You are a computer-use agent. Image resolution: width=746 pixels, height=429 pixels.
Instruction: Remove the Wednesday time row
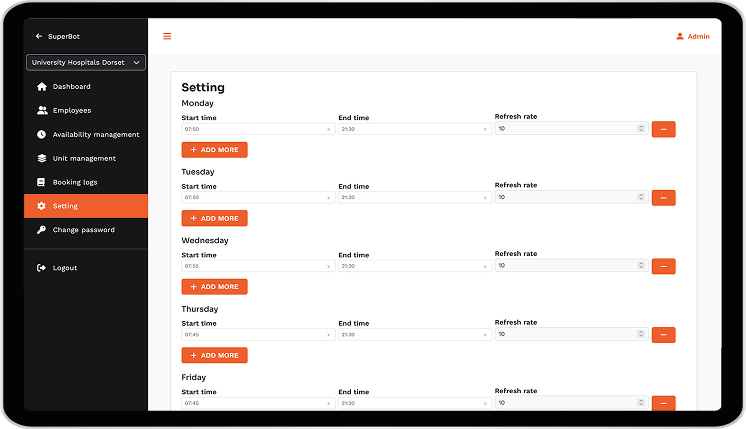click(664, 266)
